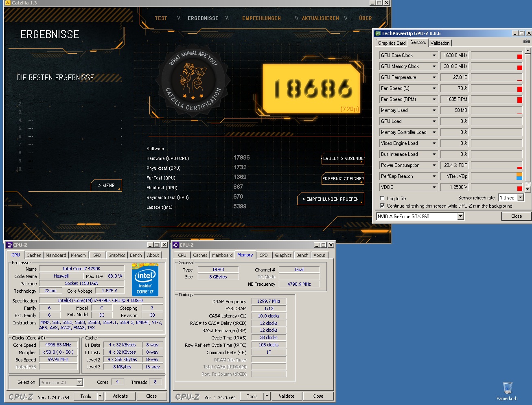Viewport: 532px width, 405px height.
Task: Open the Power Consumption sensor dropdown
Action: click(x=434, y=165)
